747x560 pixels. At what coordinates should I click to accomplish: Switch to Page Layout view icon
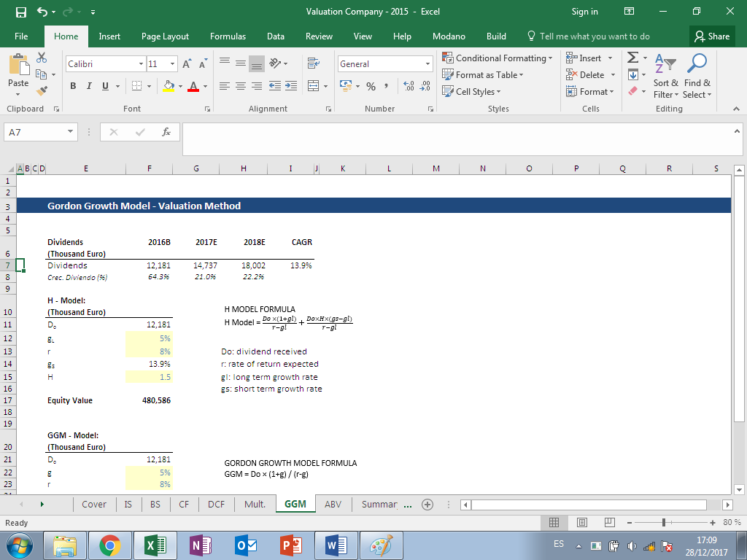pos(581,522)
